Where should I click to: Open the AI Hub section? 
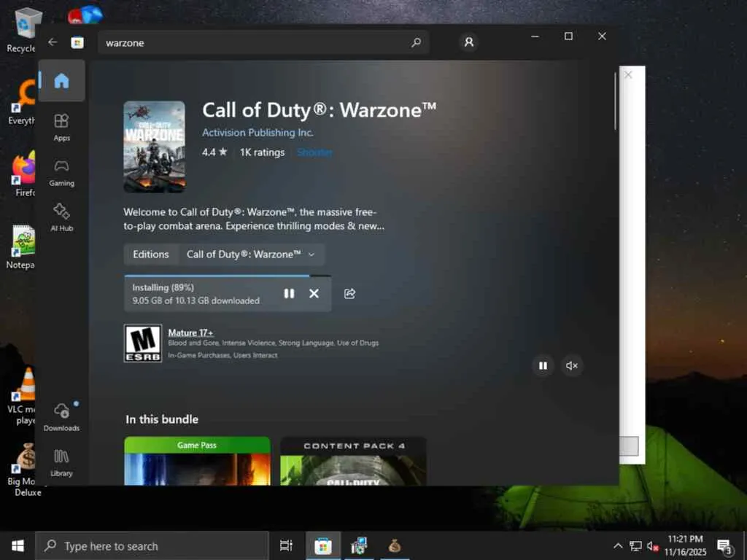61,217
